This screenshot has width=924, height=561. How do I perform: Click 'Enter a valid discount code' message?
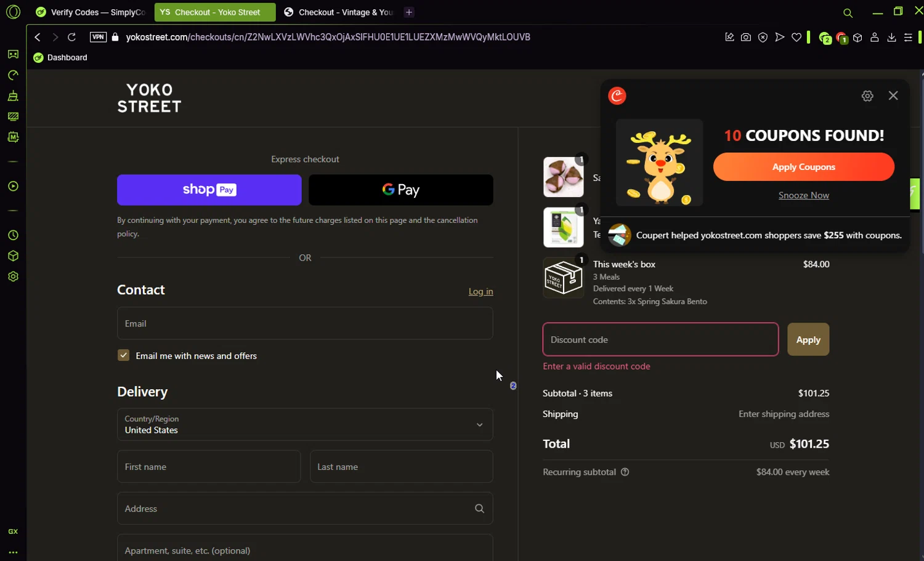point(596,366)
